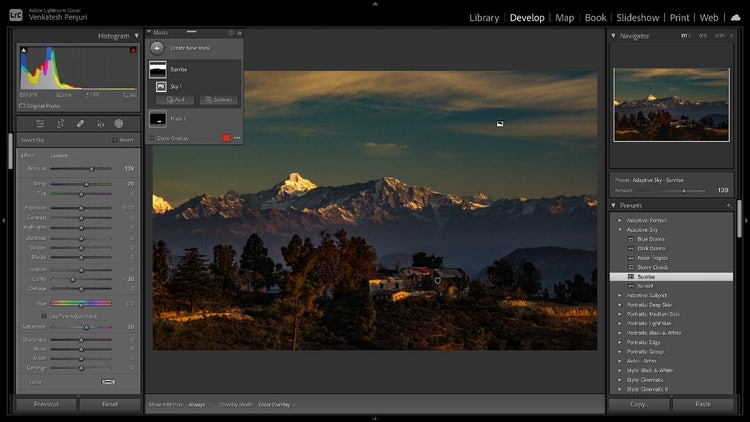Click the Navigator preview thumbnail

tap(672, 105)
